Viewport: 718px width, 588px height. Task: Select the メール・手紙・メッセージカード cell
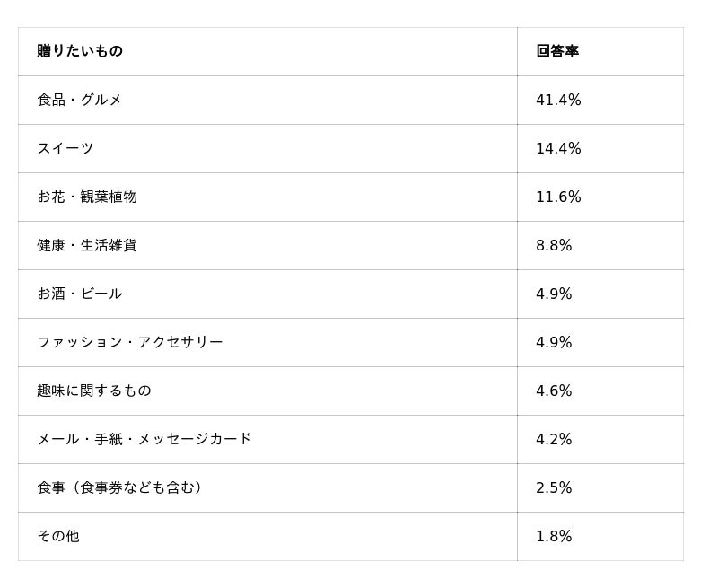pyautogui.click(x=144, y=439)
